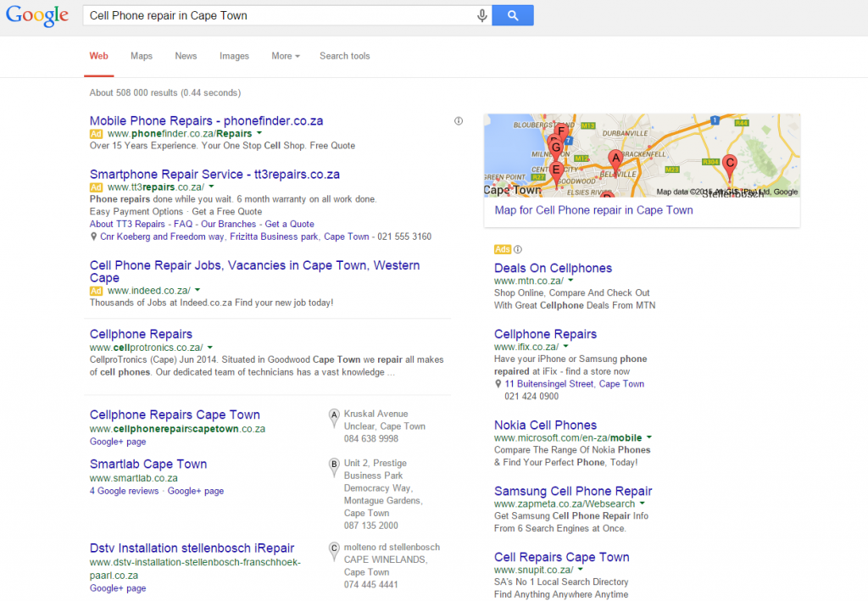Open Google+ page under dstv-installation URL

click(118, 588)
